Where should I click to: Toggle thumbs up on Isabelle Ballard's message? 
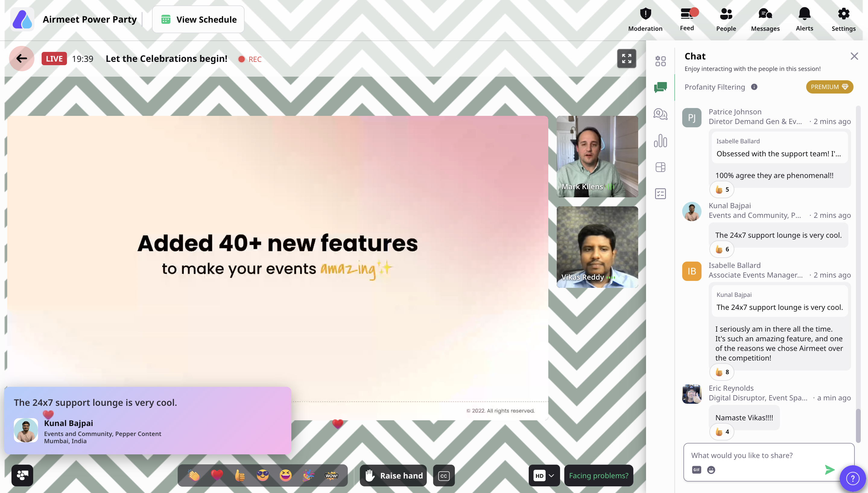pyautogui.click(x=721, y=372)
